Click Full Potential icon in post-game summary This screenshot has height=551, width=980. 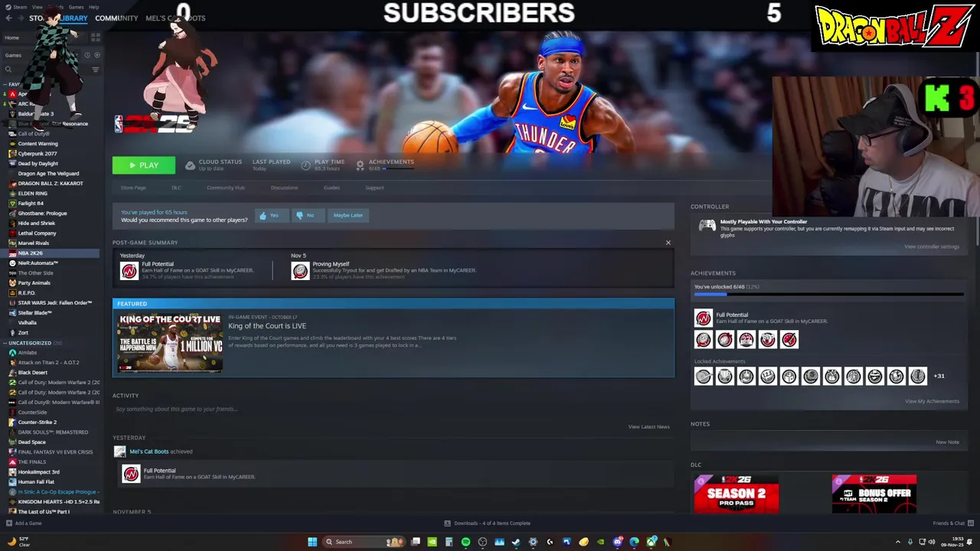(129, 271)
